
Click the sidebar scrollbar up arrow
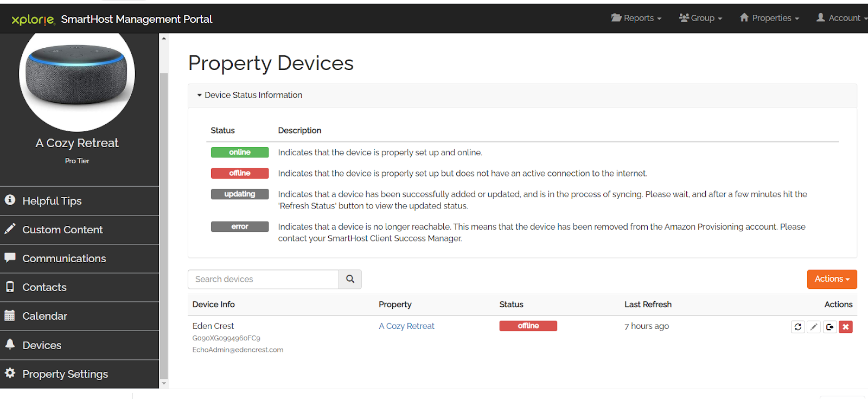164,39
